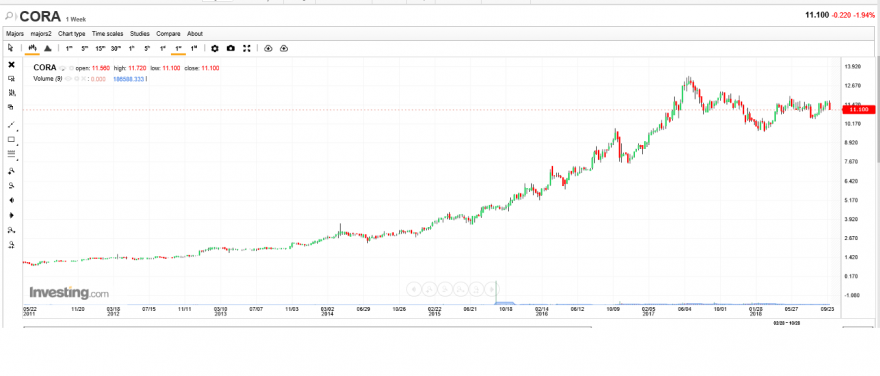
Task: Click the 09/23 date axis label
Action: [827, 309]
